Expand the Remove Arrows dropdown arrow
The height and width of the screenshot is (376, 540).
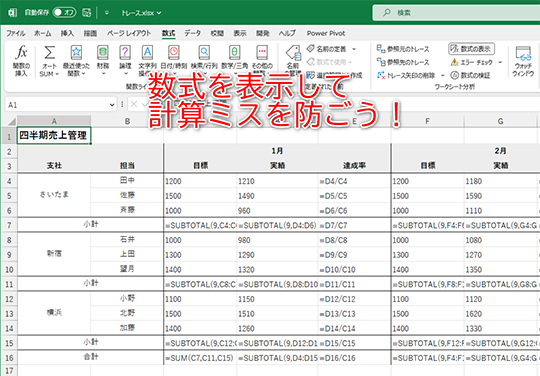coord(443,75)
